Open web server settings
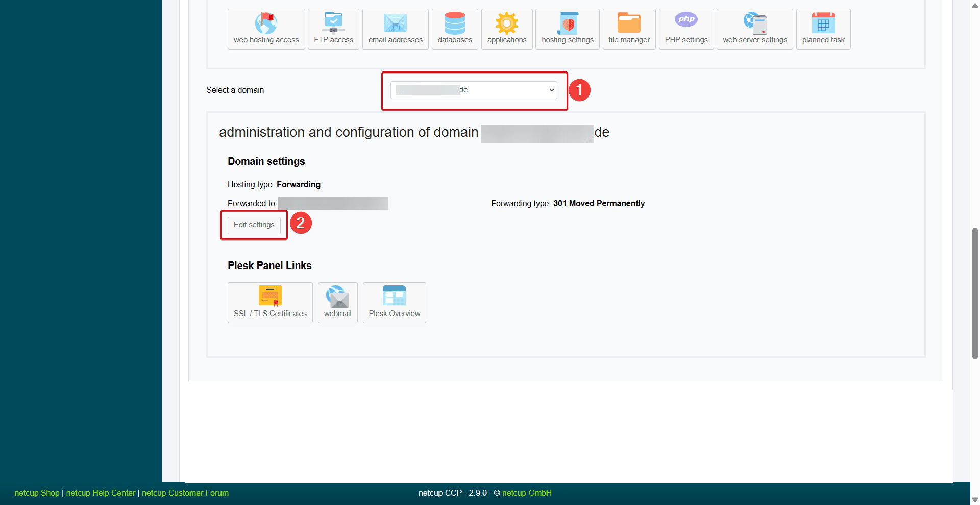The height and width of the screenshot is (505, 980). (754, 29)
